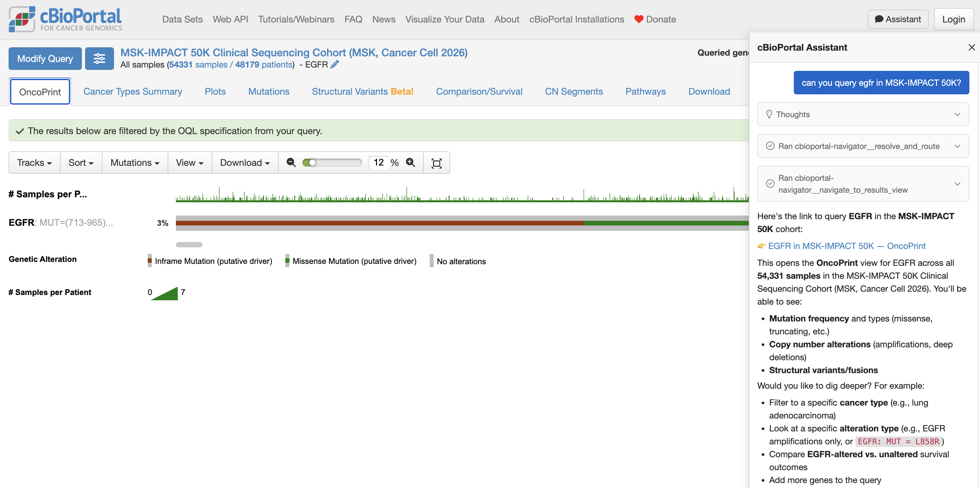Expand the Thoughts section
Viewport: 980px width, 488px height.
pyautogui.click(x=863, y=114)
